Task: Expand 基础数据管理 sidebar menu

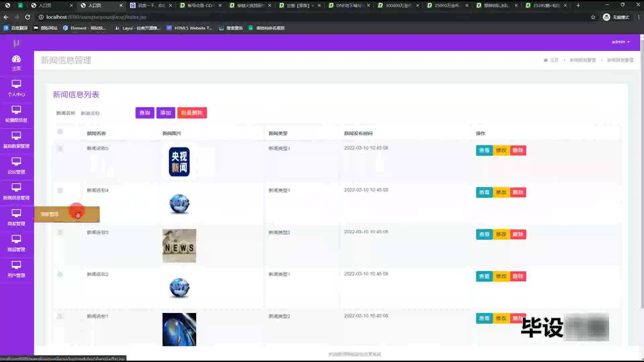Action: click(16, 140)
